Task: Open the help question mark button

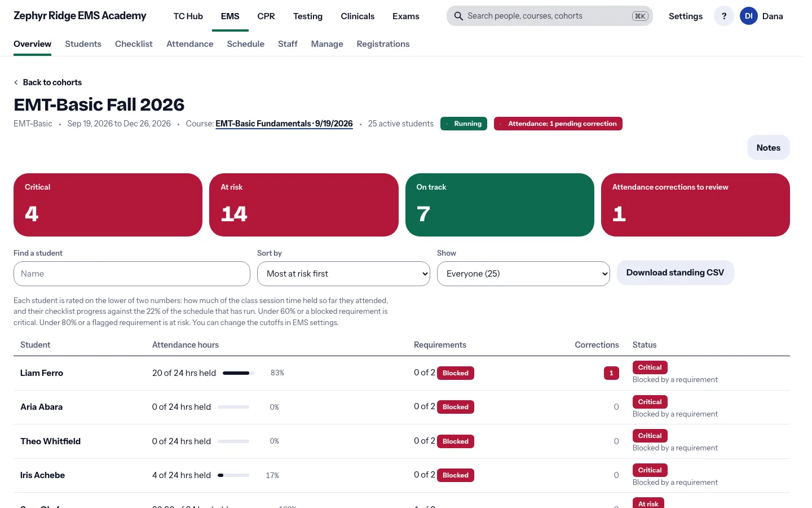Action: coord(724,16)
